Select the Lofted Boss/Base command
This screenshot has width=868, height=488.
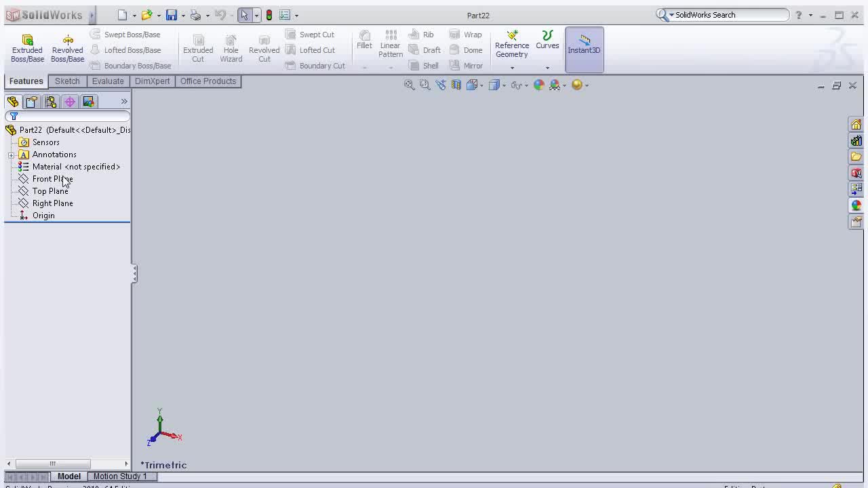click(x=125, y=50)
